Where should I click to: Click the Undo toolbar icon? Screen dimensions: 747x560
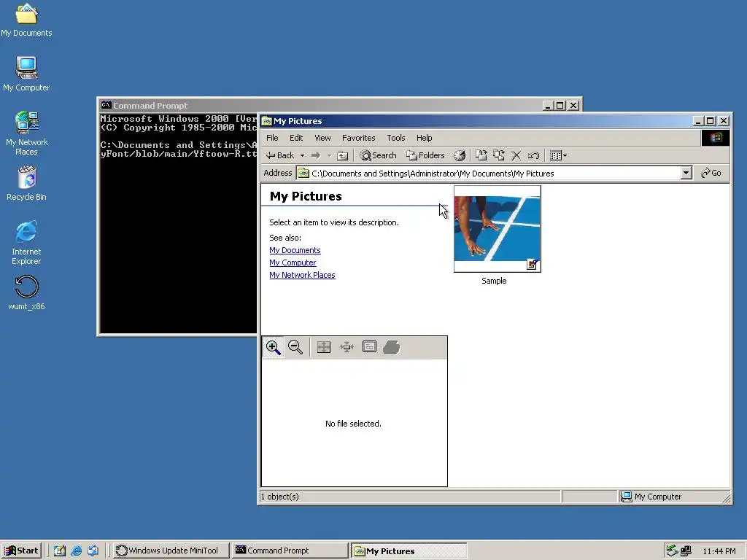(533, 155)
